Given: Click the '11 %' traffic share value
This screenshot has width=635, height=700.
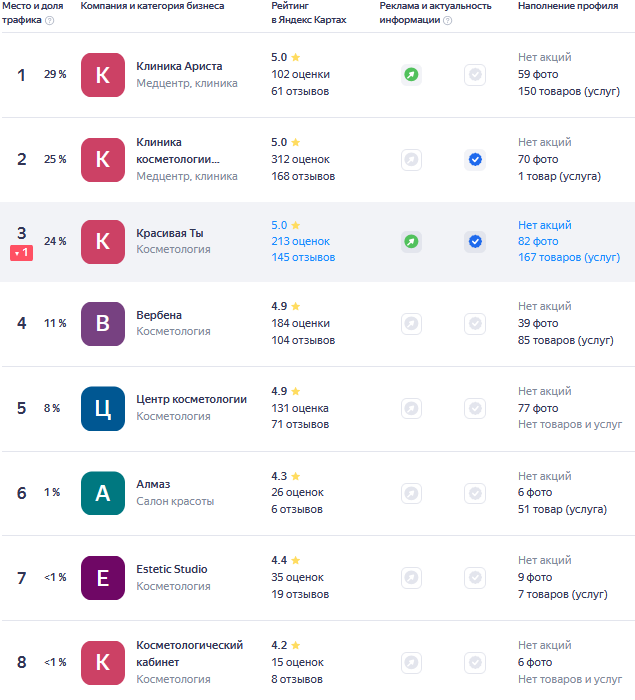Looking at the screenshot, I should click(x=55, y=323).
